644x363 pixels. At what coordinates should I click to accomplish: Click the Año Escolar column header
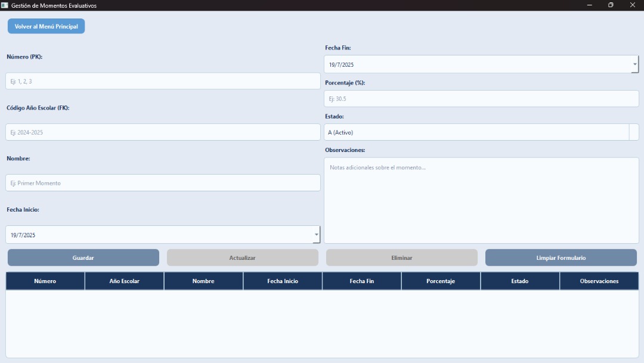pyautogui.click(x=124, y=281)
